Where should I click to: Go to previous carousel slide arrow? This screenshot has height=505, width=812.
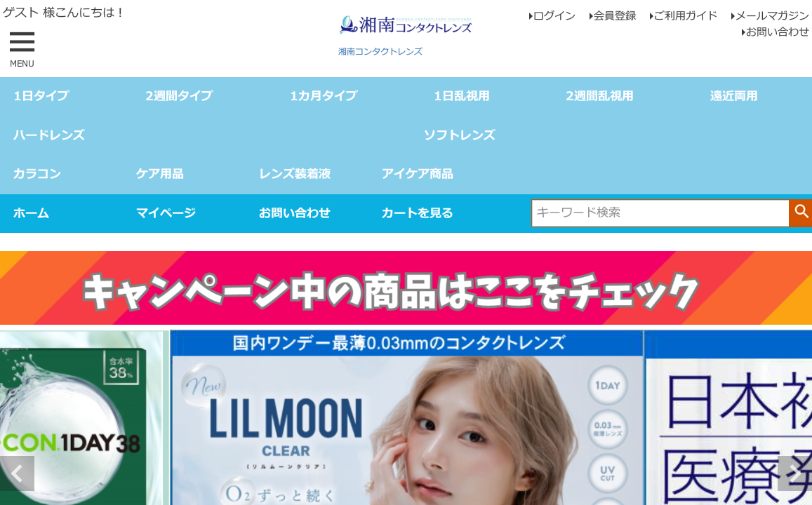17,473
